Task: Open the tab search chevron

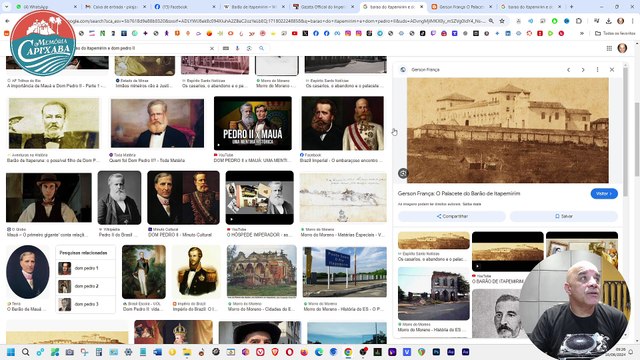Action: tap(6, 7)
